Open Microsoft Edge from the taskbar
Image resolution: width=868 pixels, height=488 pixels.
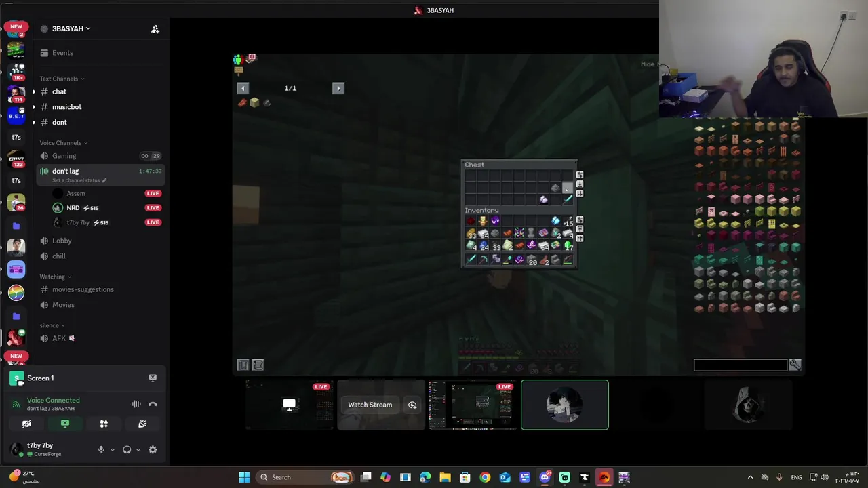pyautogui.click(x=425, y=477)
